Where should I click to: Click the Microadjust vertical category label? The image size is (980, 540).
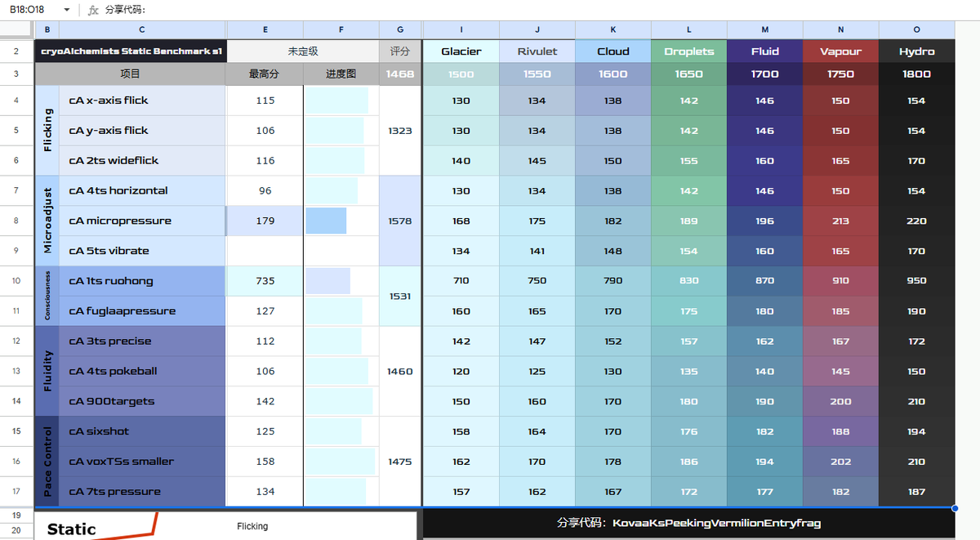(47, 221)
